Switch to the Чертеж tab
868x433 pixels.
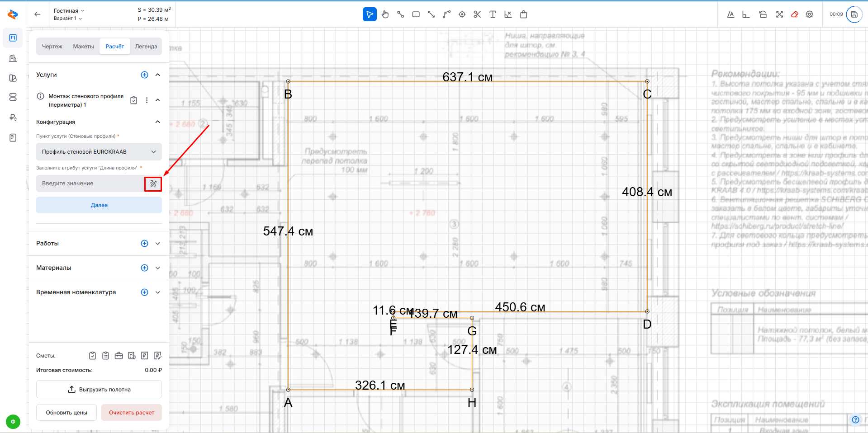click(x=52, y=47)
